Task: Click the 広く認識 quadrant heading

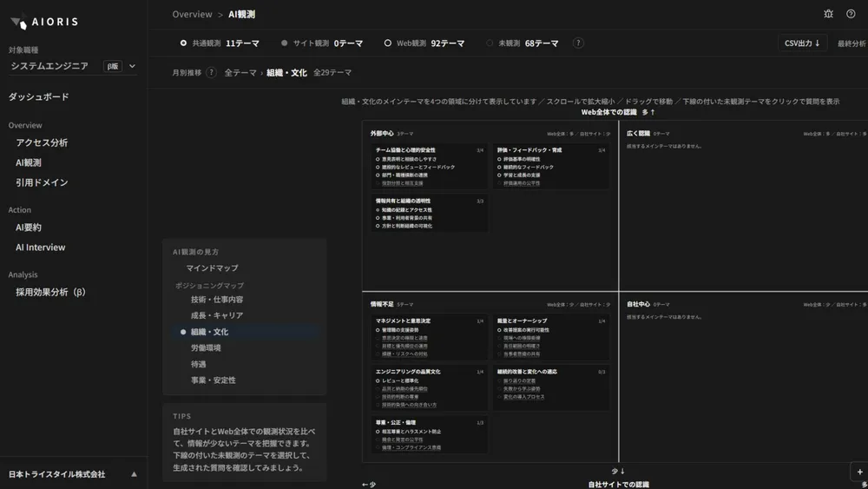Action: (x=638, y=134)
